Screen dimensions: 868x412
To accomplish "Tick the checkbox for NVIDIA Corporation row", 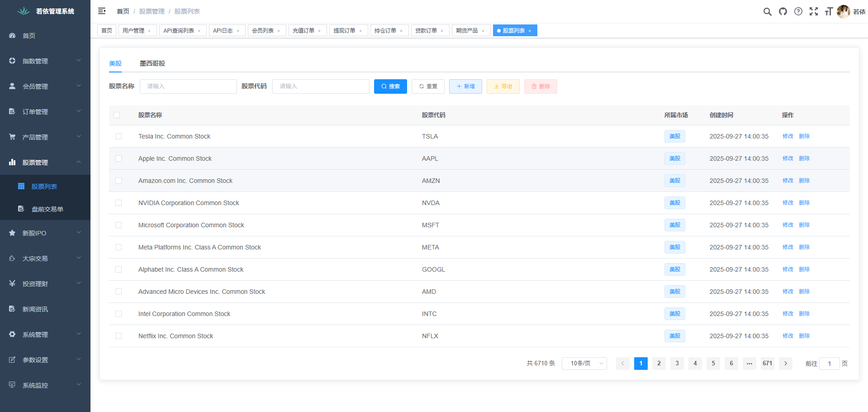I will coord(119,203).
